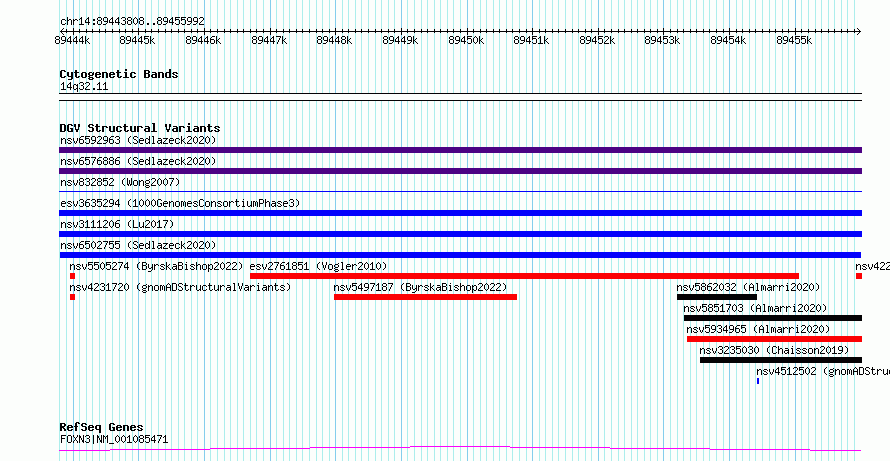890x461 pixels.
Task: Click nsv5934965 (Almarri2020) label
Action: pos(758,329)
